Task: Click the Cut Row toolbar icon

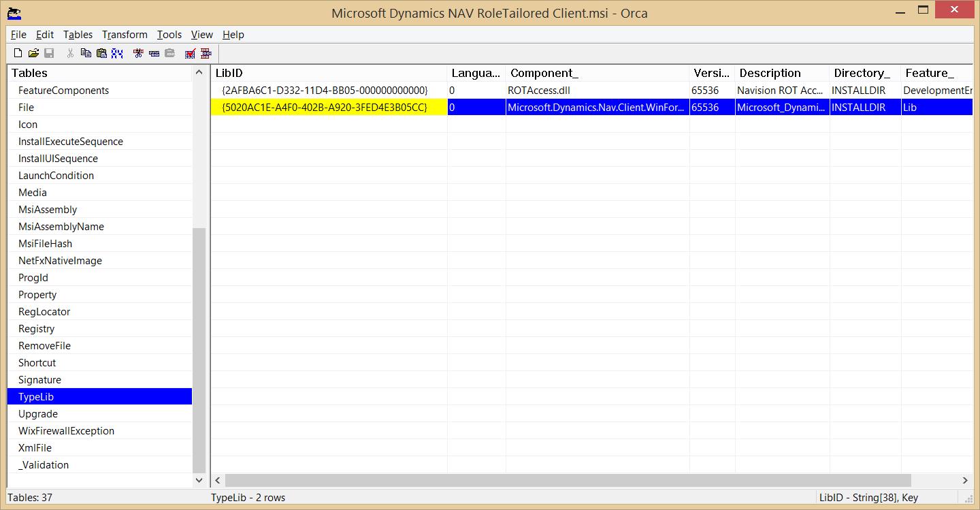Action: 138,53
